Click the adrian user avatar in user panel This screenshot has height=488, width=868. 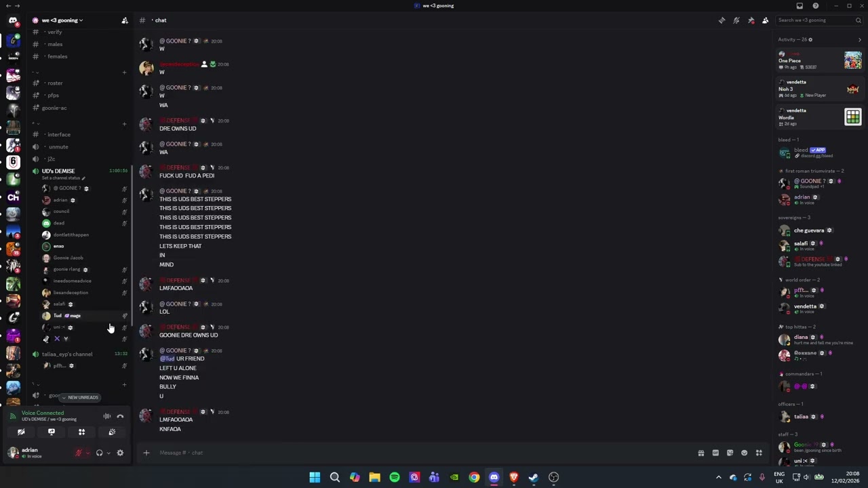13,453
